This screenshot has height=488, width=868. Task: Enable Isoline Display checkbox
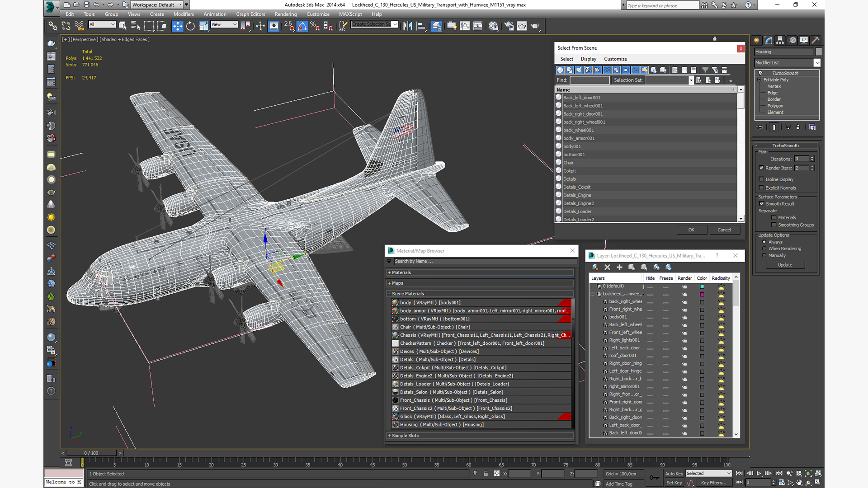[762, 179]
